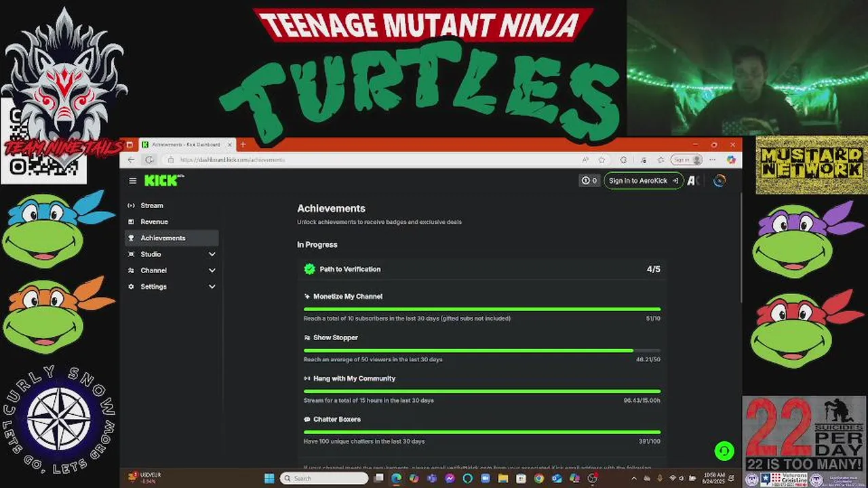This screenshot has height=488, width=868.
Task: Open Microsoft Teams from taskbar
Action: [x=431, y=478]
